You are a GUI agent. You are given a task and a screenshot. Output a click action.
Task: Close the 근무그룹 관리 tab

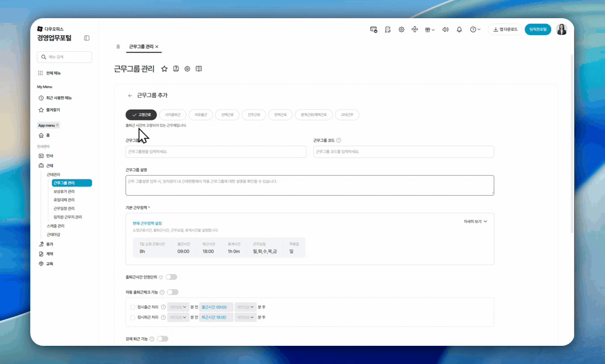click(157, 47)
